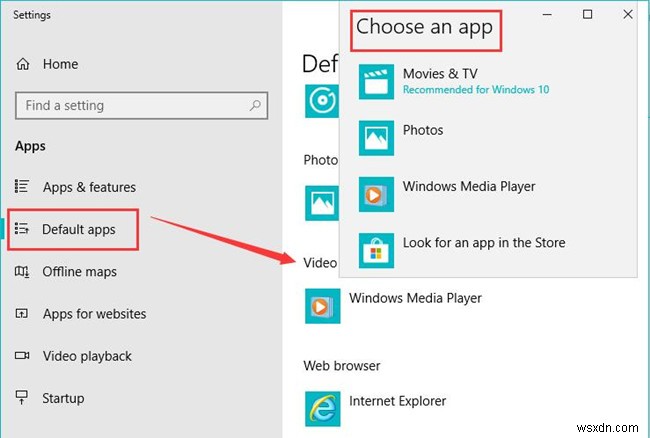Viewport: 650px width, 438px height.
Task: Click the Store shopping bag icon
Action: click(376, 250)
